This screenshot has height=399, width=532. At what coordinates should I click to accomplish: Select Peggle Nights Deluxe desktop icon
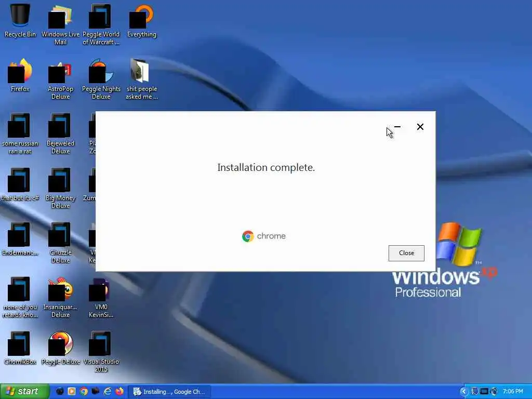(101, 79)
